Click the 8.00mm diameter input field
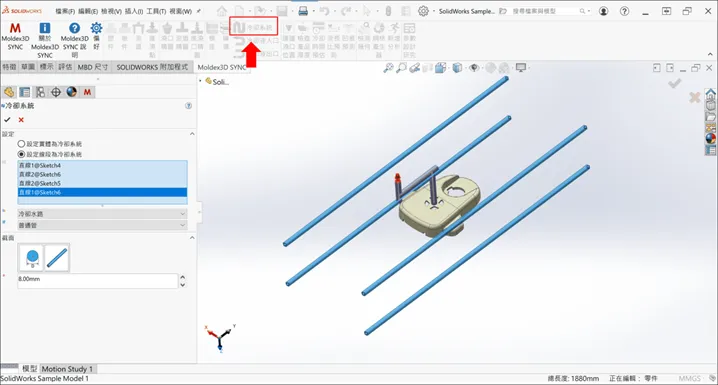The image size is (718, 385). [x=97, y=281]
